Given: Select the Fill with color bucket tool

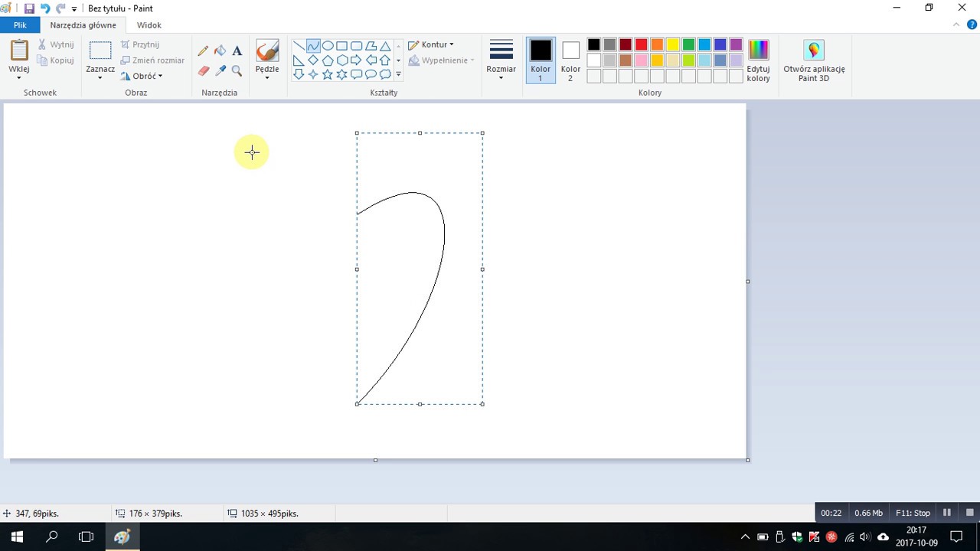Looking at the screenshot, I should 220,51.
